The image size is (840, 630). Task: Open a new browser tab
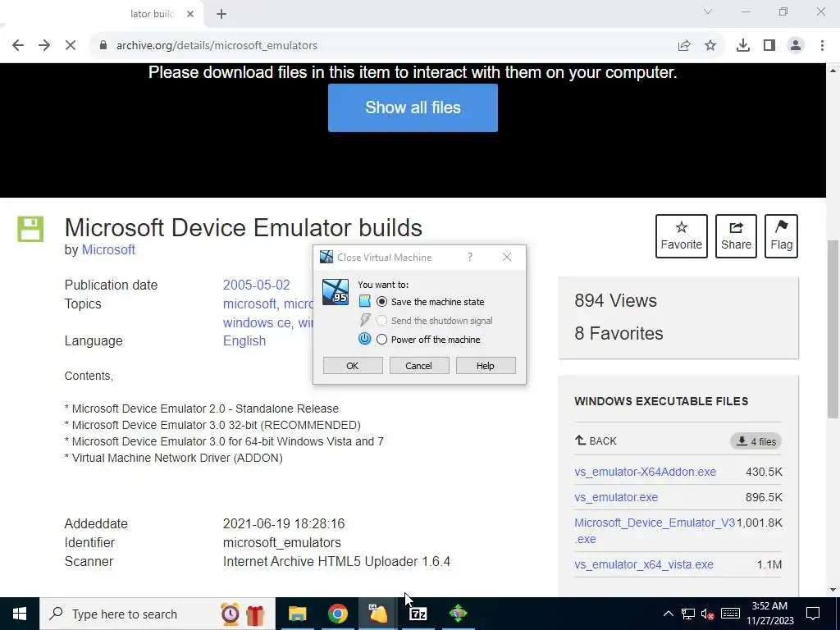[x=221, y=14]
